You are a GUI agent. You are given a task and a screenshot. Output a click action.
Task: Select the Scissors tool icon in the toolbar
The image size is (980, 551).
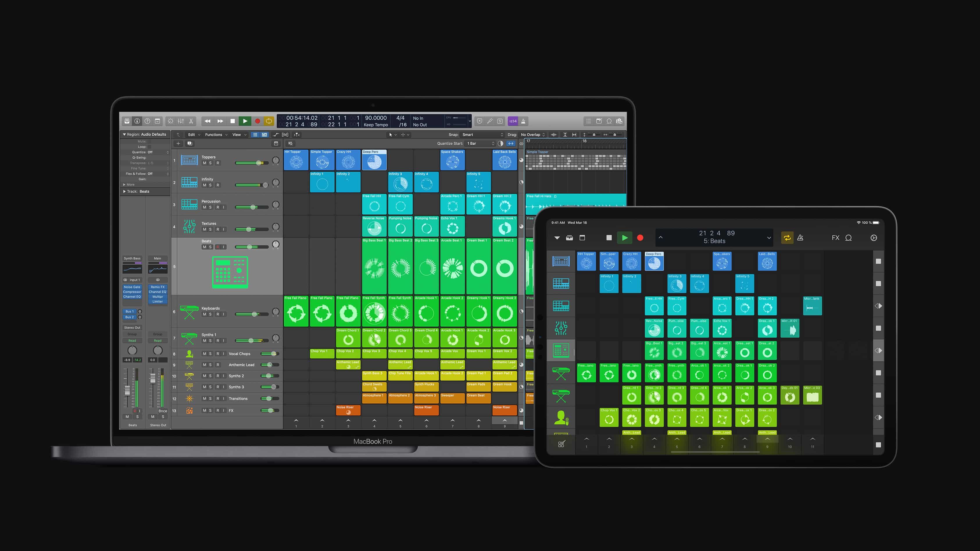click(191, 121)
